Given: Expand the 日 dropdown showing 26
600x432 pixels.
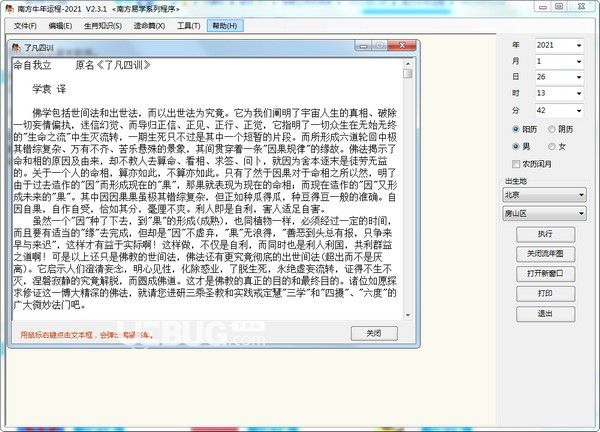Looking at the screenshot, I should [x=579, y=77].
